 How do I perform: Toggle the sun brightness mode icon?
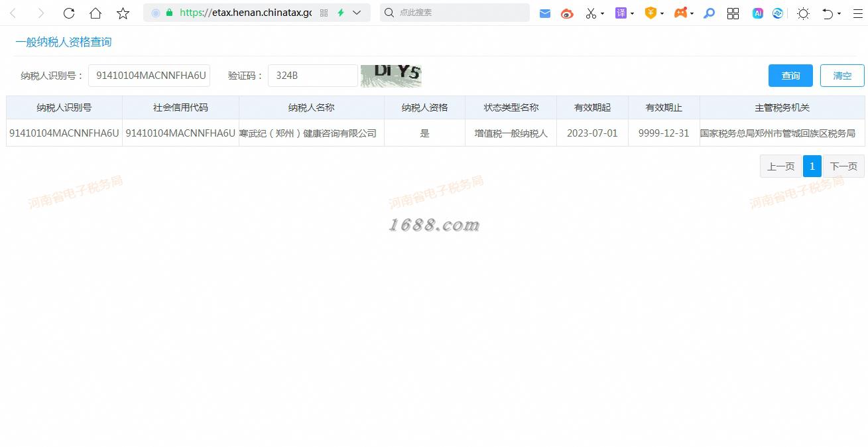point(803,13)
